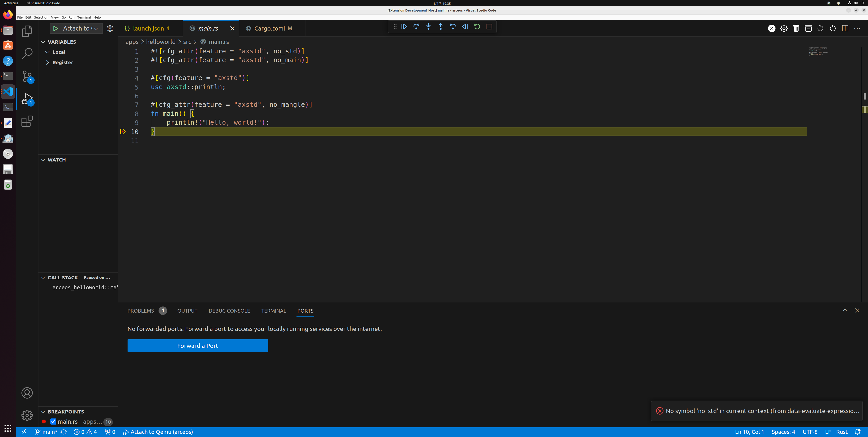Change language mode Rust in status bar

pos(842,432)
